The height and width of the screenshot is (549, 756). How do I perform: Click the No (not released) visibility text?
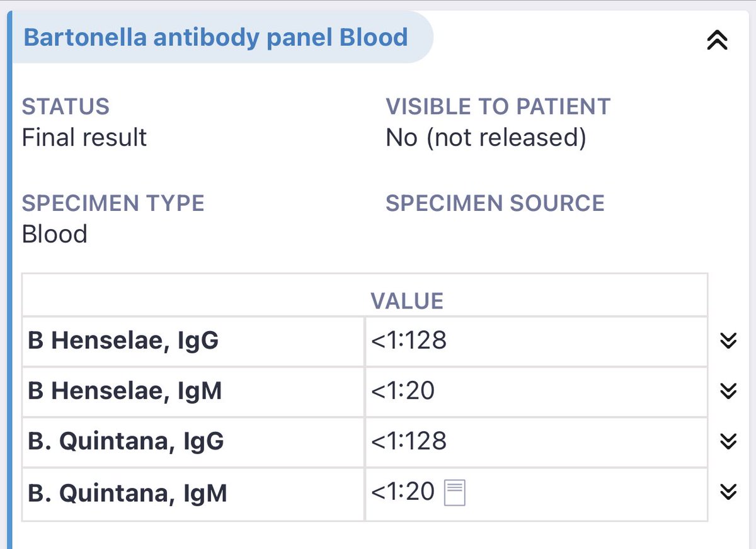tap(486, 137)
